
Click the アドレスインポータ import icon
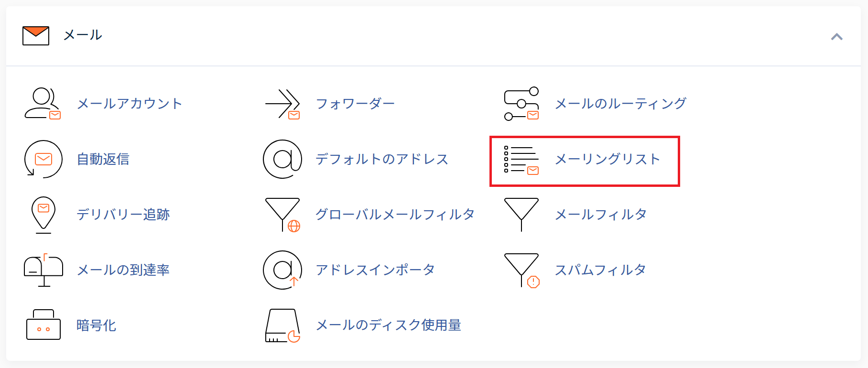click(x=282, y=270)
